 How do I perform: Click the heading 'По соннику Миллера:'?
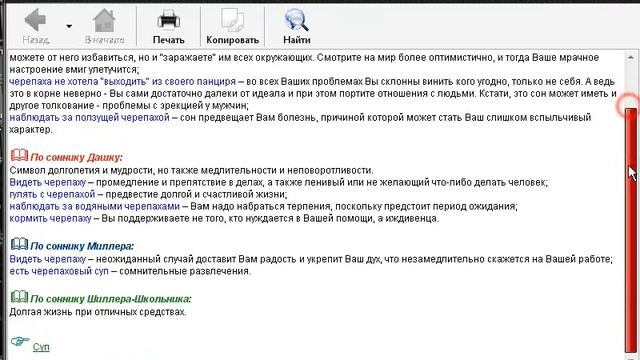[82, 246]
